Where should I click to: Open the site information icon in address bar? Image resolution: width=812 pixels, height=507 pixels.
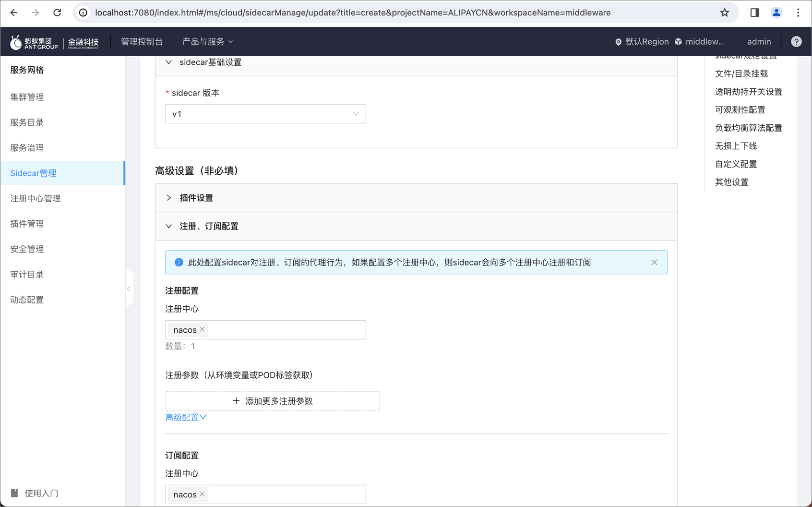point(83,13)
